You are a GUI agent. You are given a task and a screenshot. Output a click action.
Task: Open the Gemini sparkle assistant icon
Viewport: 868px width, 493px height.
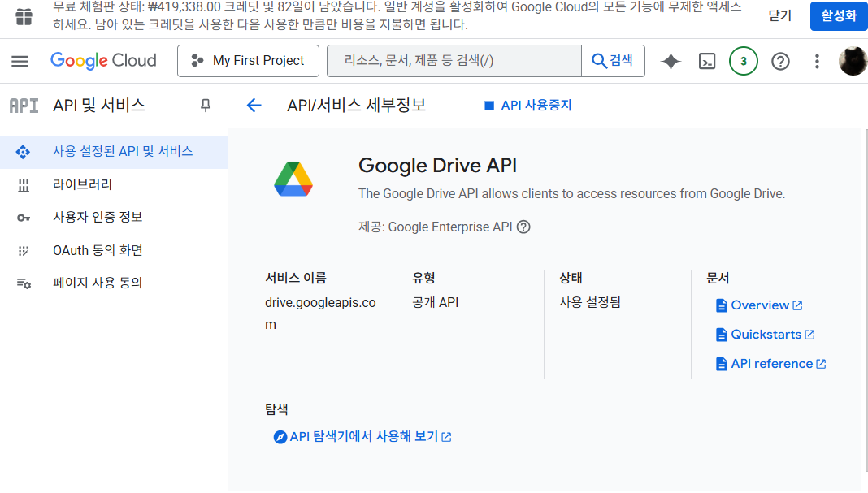pos(671,61)
